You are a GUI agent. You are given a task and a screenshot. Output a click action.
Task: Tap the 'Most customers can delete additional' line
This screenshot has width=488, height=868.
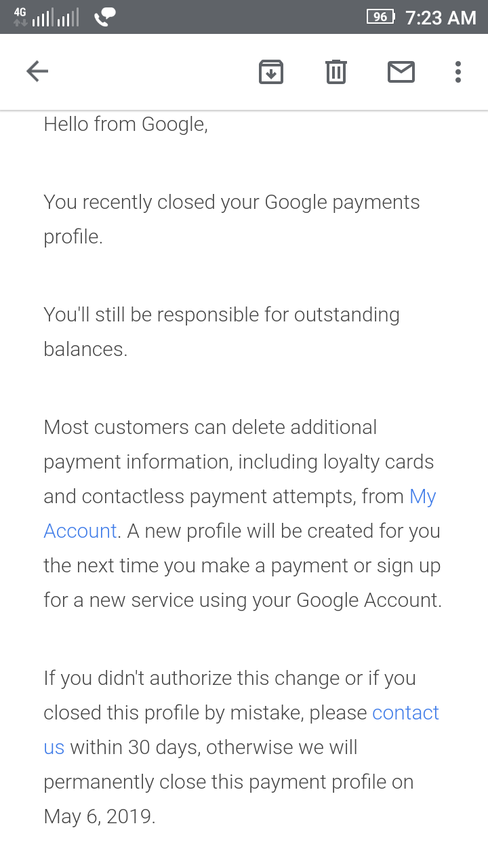[210, 427]
